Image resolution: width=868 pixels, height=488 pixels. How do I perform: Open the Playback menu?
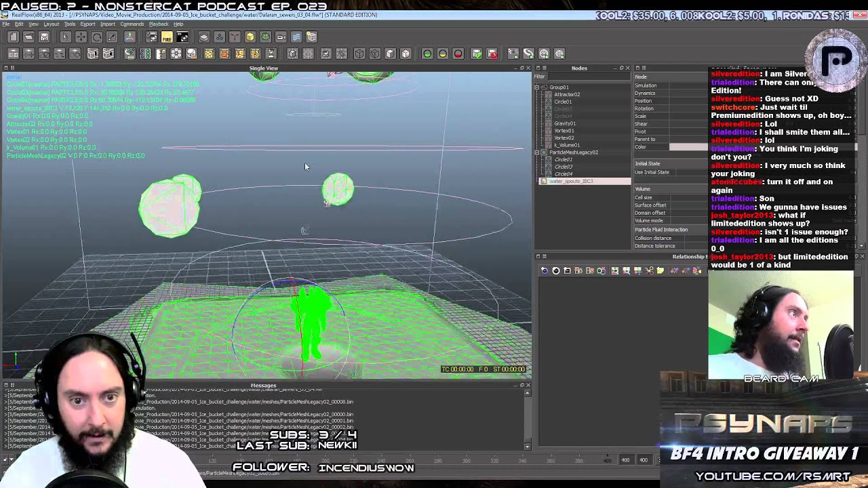click(x=159, y=24)
